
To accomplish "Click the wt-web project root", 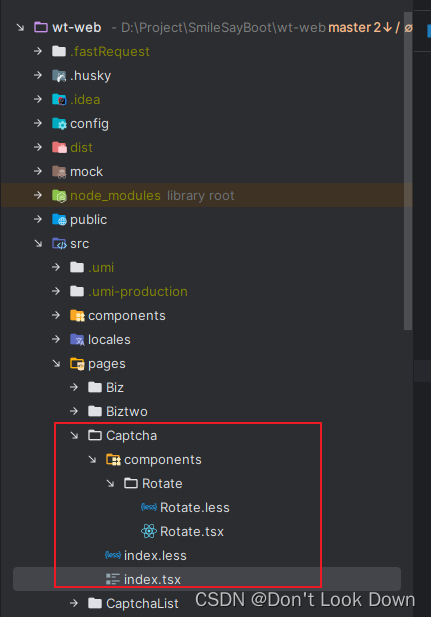I will point(77,28).
